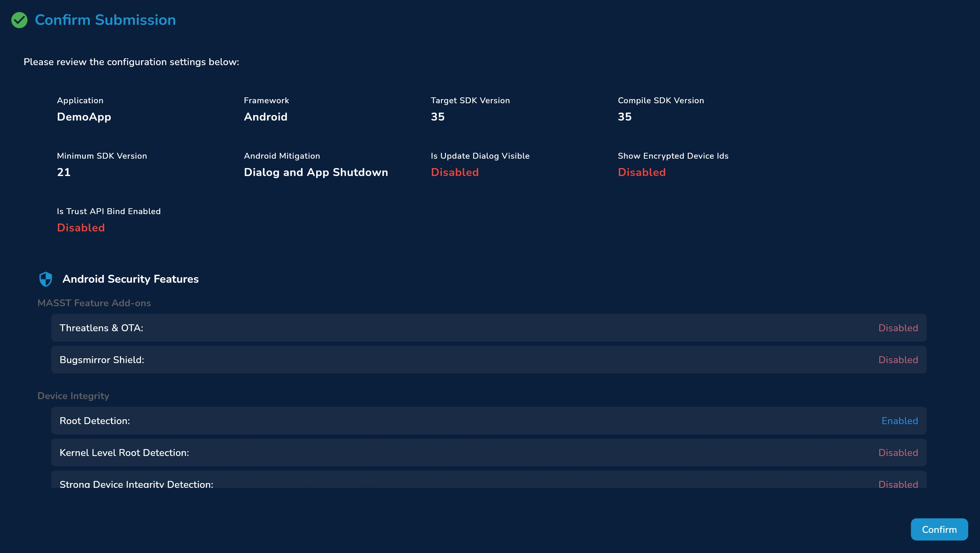Image resolution: width=980 pixels, height=553 pixels.
Task: Select the Kernel Level Root Detection row label
Action: pos(124,453)
